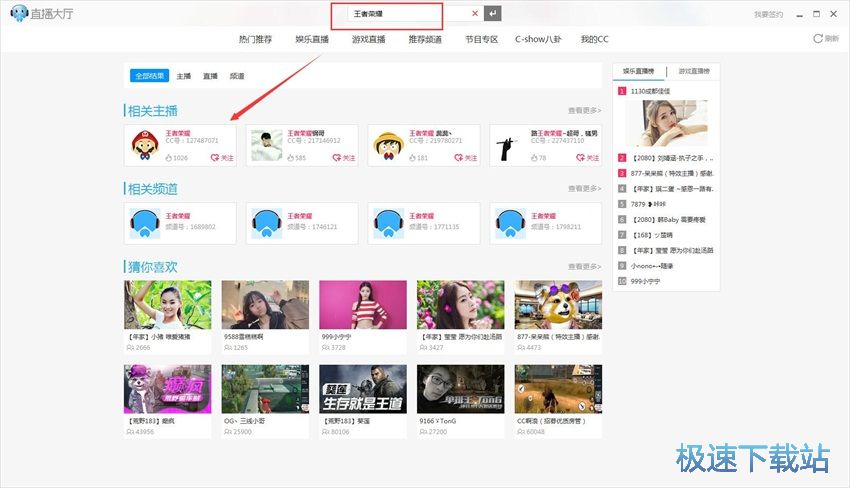
Task: Open headphone channel icon 频道号 1798211
Action: pos(510,223)
